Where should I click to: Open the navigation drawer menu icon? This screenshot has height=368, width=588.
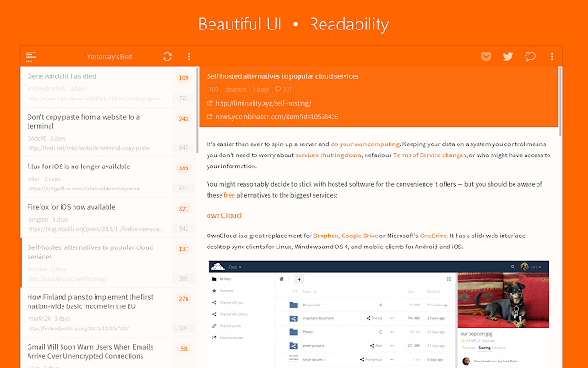click(30, 56)
